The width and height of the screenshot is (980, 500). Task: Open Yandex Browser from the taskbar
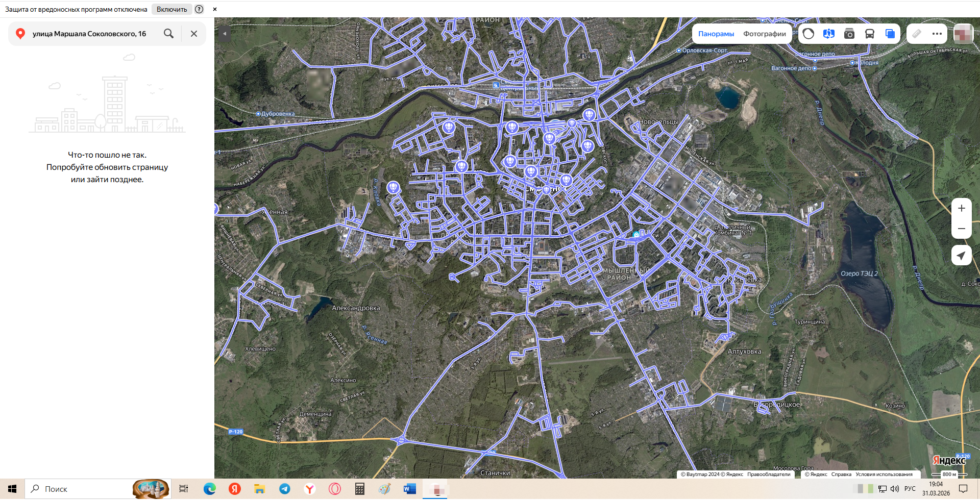tap(309, 489)
